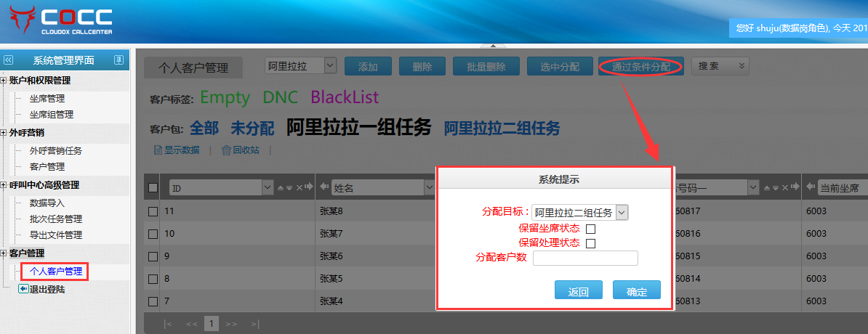
Task: Expand the 搜索 search panel
Action: point(720,66)
